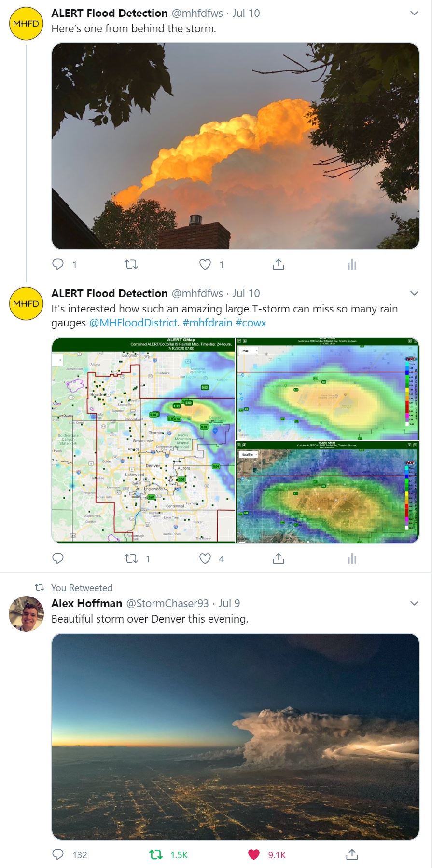Like the rain gauges tweet
The height and width of the screenshot is (868, 432).
pyautogui.click(x=205, y=558)
